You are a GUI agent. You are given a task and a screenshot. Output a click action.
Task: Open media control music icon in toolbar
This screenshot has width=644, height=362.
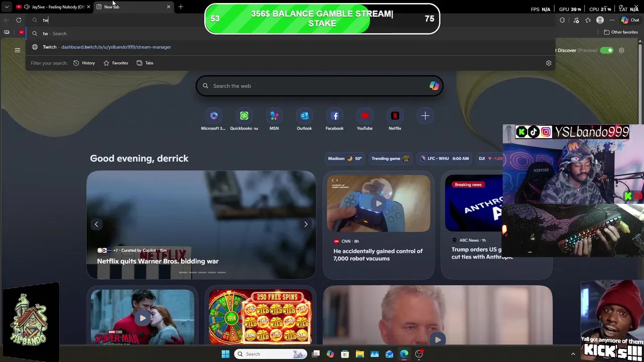coord(576,20)
